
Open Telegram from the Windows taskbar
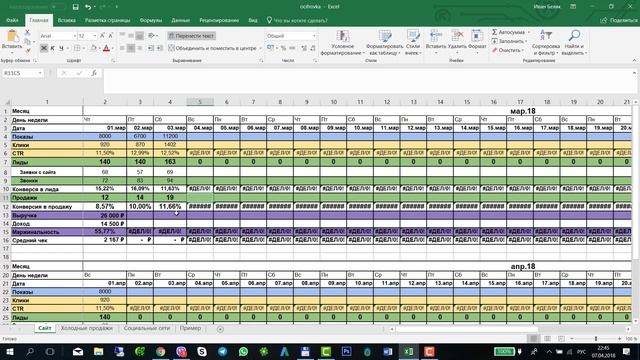tap(222, 351)
